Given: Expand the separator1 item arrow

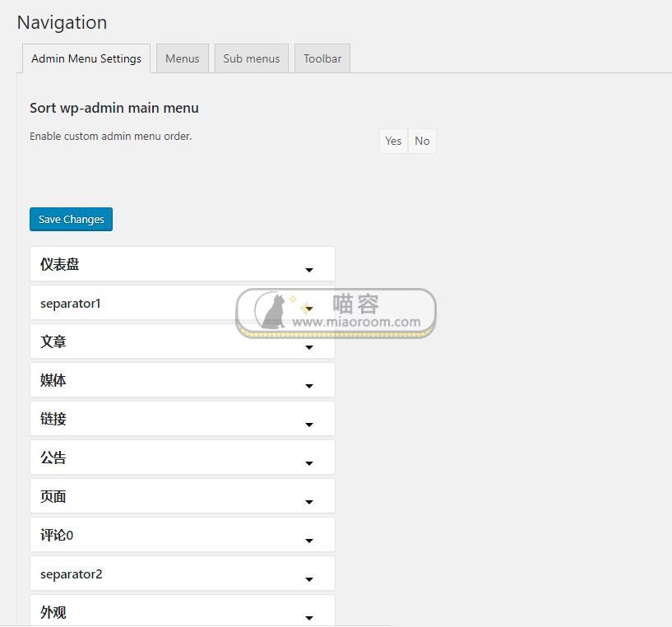Looking at the screenshot, I should pos(309,309).
